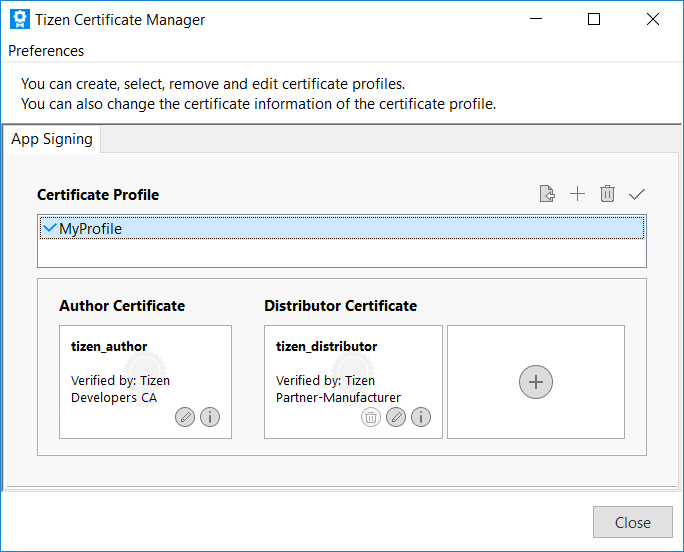This screenshot has width=684, height=552.
Task: Maximize the Certificate Manager window
Action: [x=594, y=19]
